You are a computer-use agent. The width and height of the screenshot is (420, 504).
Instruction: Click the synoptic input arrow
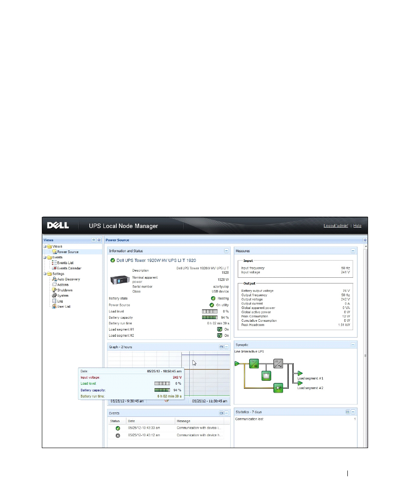tap(237, 364)
